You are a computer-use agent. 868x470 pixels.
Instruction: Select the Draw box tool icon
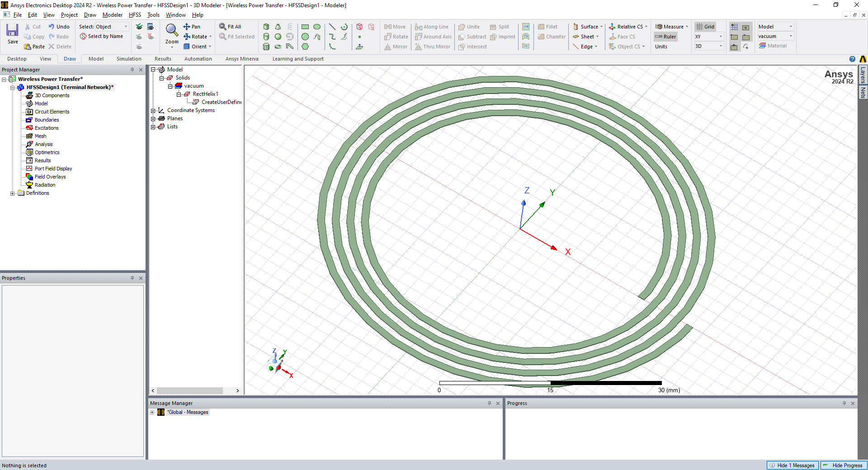(x=266, y=27)
